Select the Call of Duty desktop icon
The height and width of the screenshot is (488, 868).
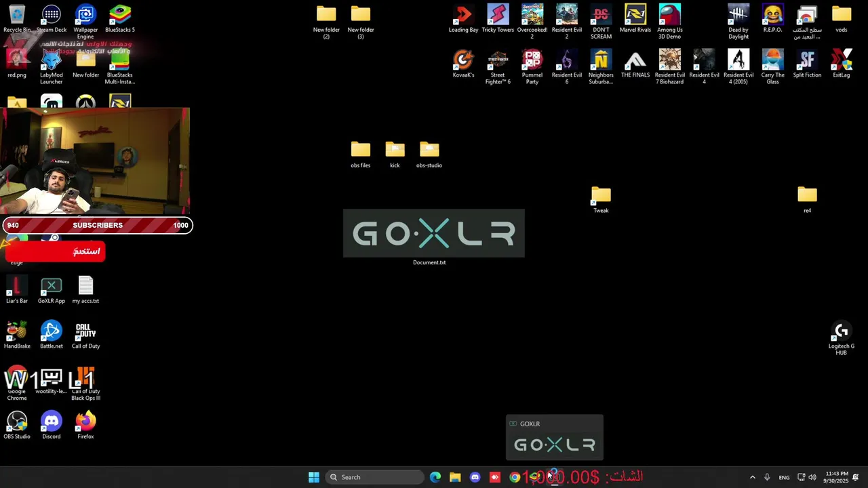coord(85,335)
